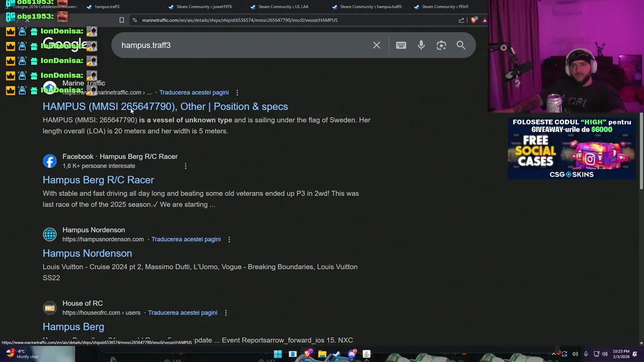
Task: Open options for the Hampus Nordenson result
Action: pyautogui.click(x=229, y=239)
